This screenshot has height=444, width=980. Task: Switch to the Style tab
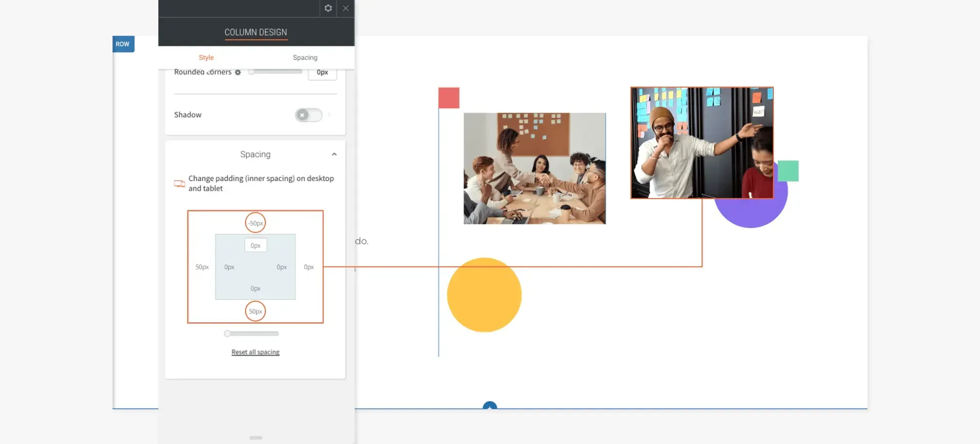click(206, 58)
